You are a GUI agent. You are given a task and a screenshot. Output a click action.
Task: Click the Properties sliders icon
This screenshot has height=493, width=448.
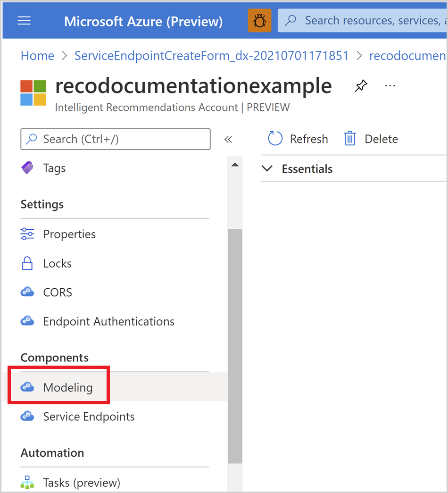pos(27,234)
